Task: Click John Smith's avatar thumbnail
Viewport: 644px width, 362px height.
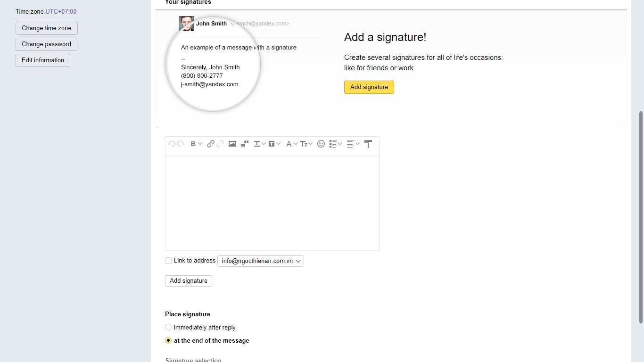Action: (187, 24)
